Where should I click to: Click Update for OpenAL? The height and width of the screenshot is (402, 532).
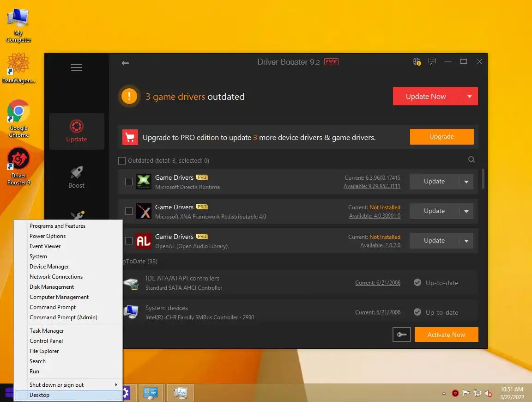(434, 241)
